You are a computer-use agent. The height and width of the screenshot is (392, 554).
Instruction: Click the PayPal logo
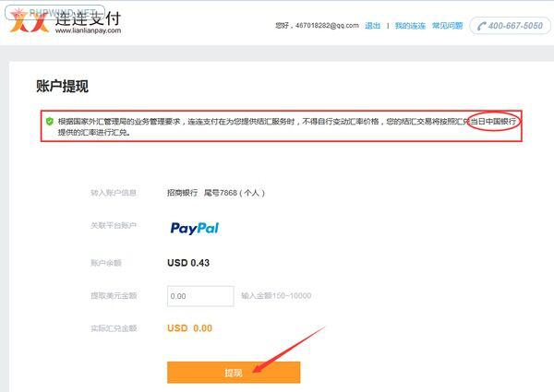tap(194, 229)
